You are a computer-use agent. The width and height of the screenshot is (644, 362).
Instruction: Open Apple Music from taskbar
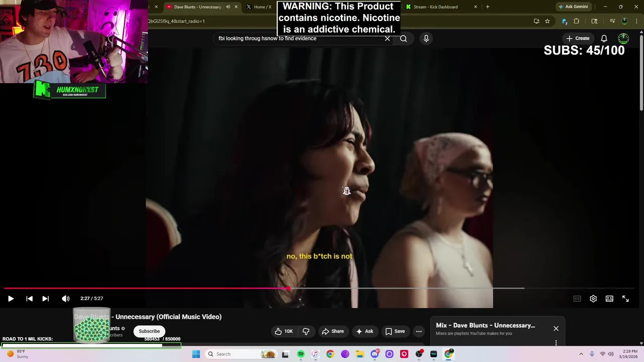pos(315,354)
